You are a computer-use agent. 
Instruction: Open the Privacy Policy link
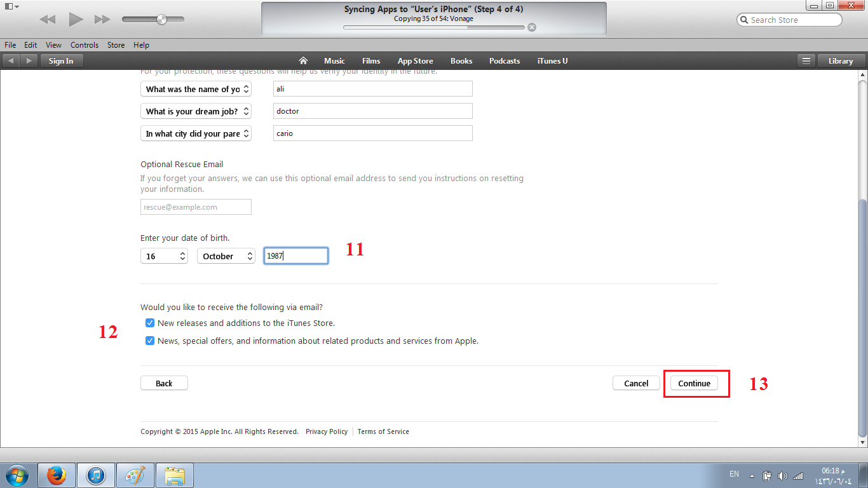coord(327,431)
